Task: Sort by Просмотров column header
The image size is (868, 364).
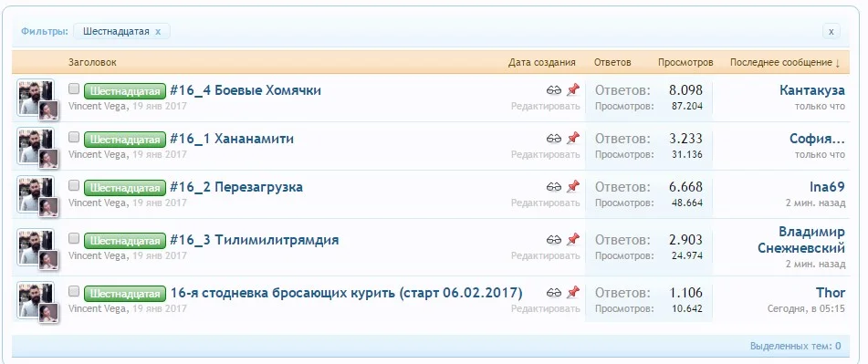Action: (685, 63)
